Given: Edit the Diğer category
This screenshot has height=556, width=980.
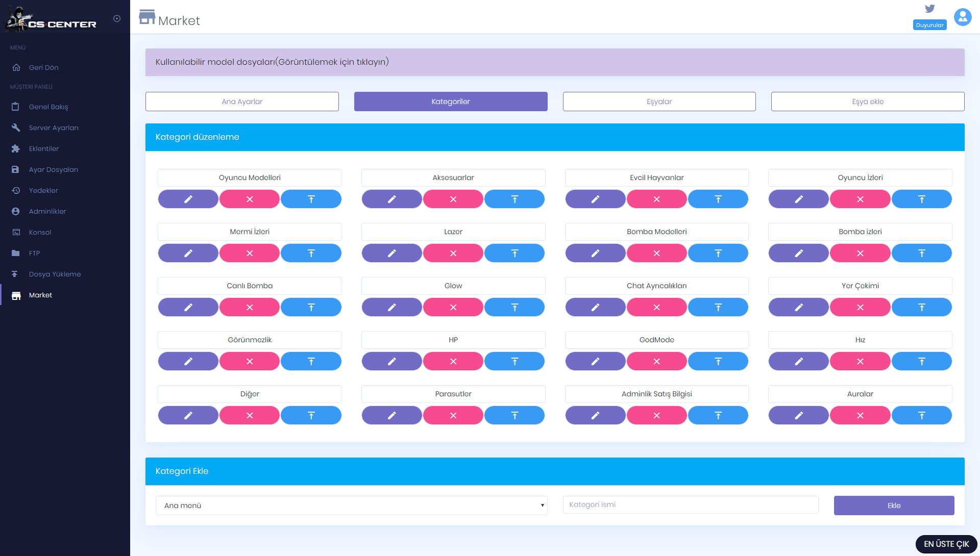Looking at the screenshot, I should pyautogui.click(x=188, y=415).
